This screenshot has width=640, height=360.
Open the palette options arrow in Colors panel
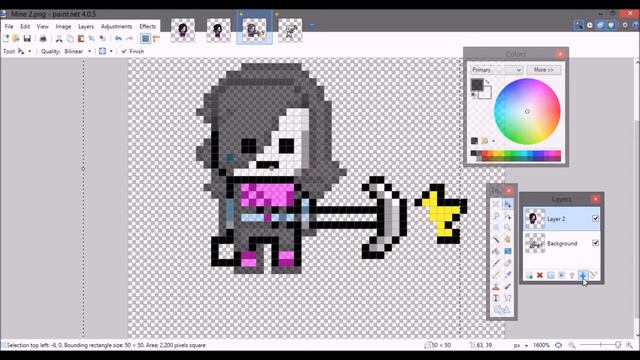tap(493, 141)
